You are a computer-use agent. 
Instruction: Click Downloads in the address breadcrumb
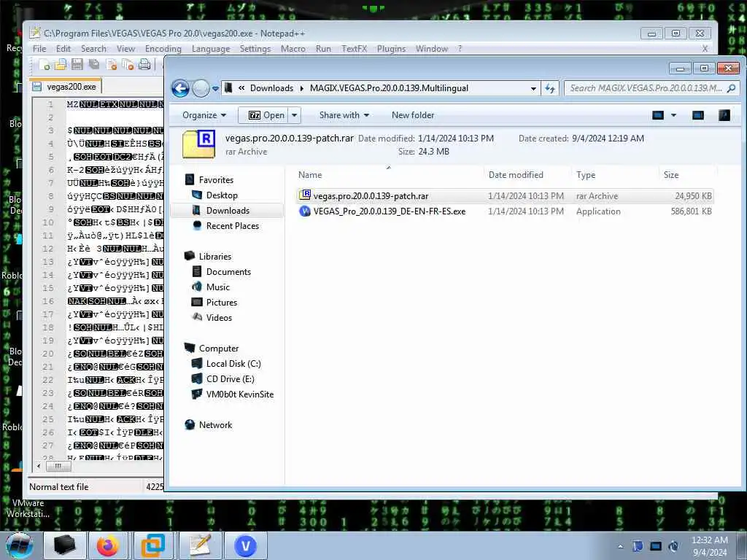271,88
